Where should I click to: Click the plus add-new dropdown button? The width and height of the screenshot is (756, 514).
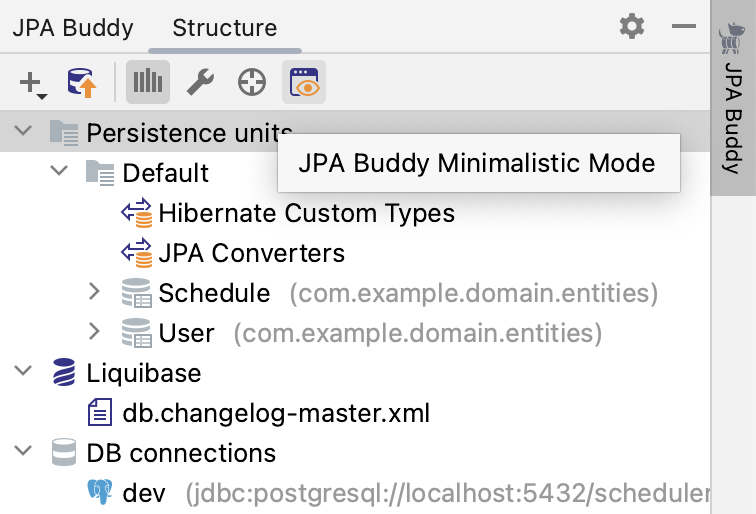pyautogui.click(x=33, y=83)
